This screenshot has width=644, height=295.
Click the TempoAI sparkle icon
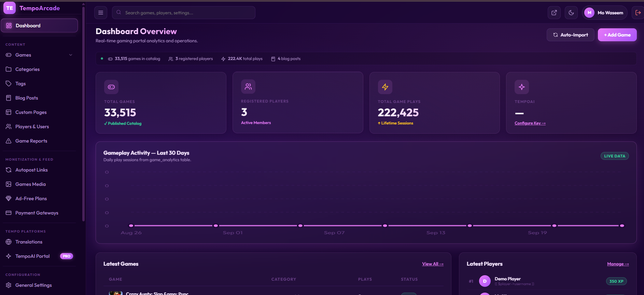(522, 87)
